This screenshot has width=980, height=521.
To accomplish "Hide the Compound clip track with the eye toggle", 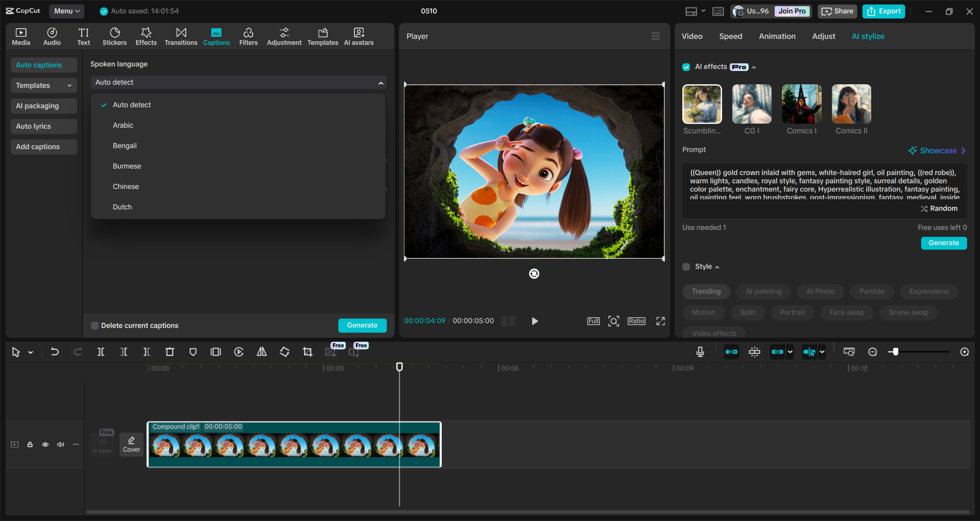I will (45, 445).
